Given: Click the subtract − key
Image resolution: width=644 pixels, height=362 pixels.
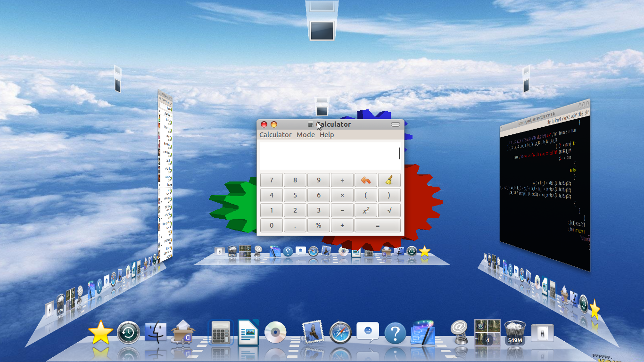Looking at the screenshot, I should (342, 210).
